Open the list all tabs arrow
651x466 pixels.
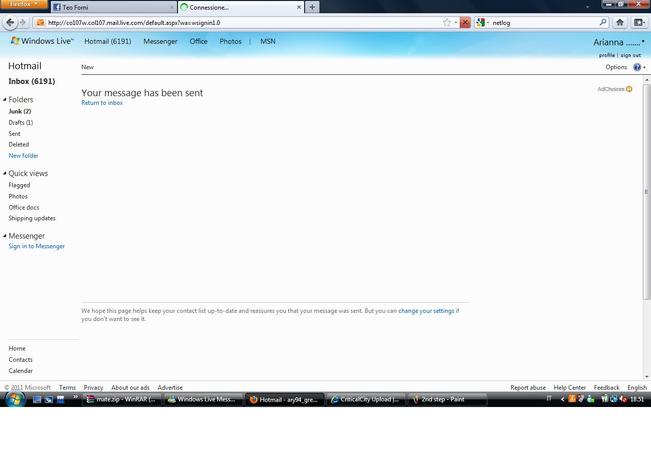click(587, 7)
